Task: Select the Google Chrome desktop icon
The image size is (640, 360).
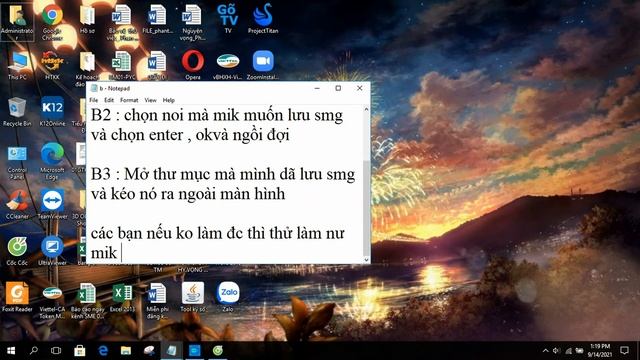Action: [x=52, y=21]
